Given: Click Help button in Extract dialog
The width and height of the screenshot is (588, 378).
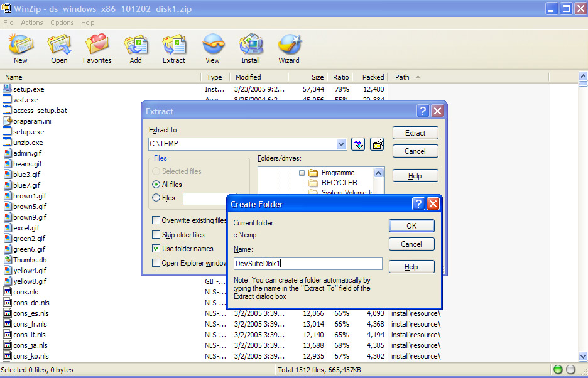Looking at the screenshot, I should point(415,176).
